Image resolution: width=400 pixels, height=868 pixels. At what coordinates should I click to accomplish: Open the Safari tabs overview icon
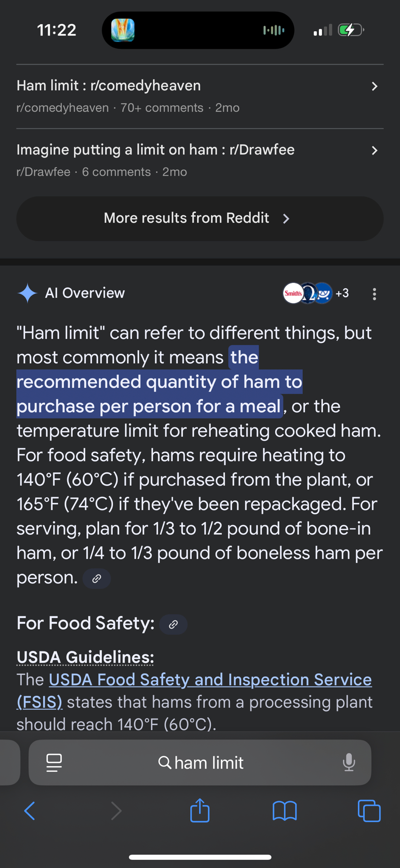(x=369, y=811)
